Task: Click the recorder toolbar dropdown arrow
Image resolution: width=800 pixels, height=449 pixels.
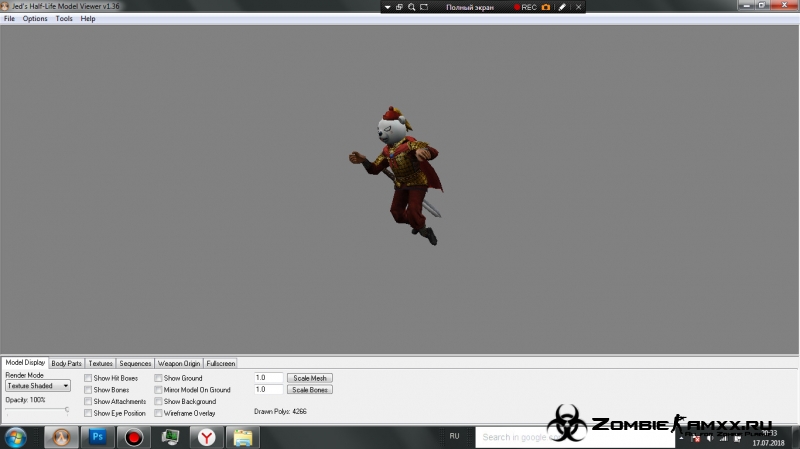Action: pyautogui.click(x=387, y=7)
